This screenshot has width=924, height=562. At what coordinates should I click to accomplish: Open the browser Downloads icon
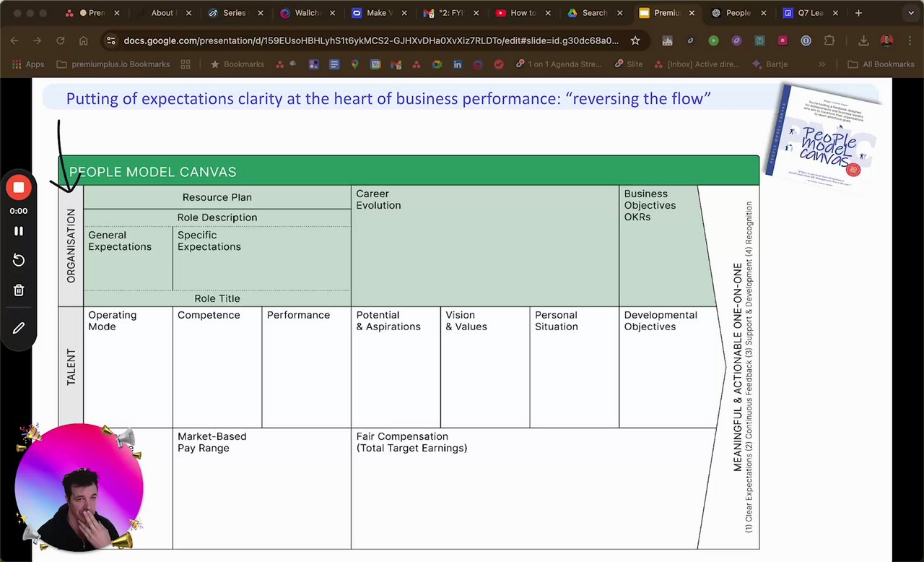863,41
